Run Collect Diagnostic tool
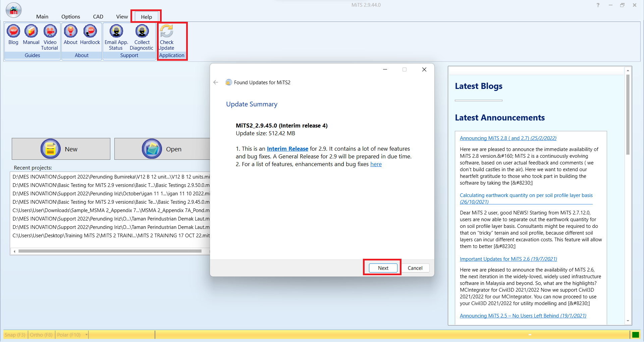The height and width of the screenshot is (342, 644). coord(142,37)
